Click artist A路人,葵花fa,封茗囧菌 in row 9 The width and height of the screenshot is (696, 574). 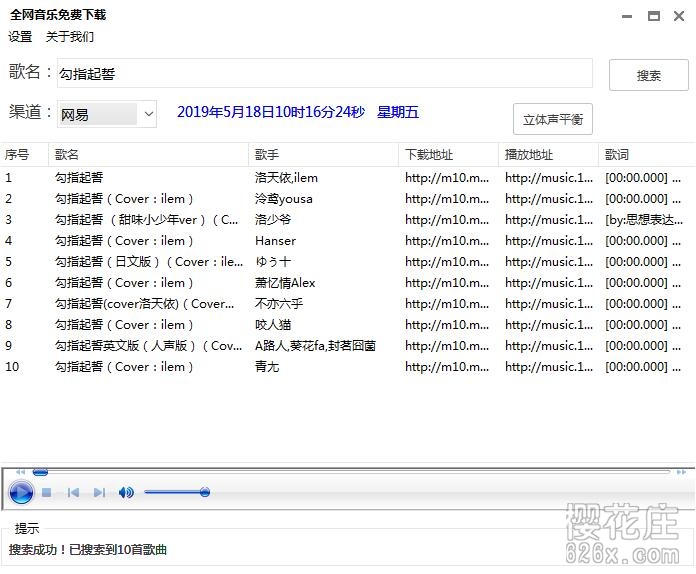(x=315, y=345)
